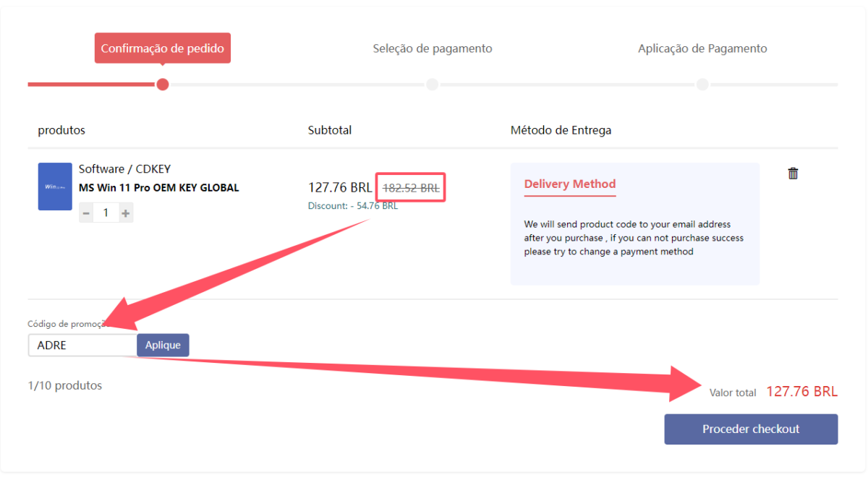Click the last grey progress step dot
Viewport: 868px width, 480px height.
702,85
